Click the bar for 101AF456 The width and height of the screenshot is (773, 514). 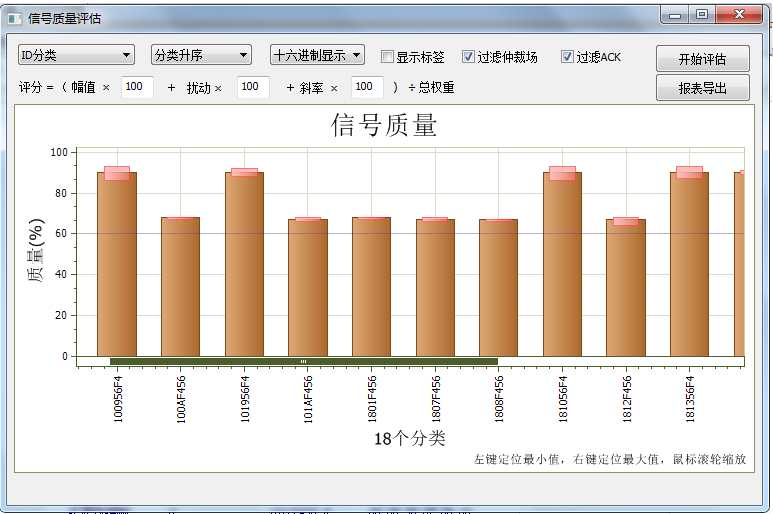click(x=308, y=287)
